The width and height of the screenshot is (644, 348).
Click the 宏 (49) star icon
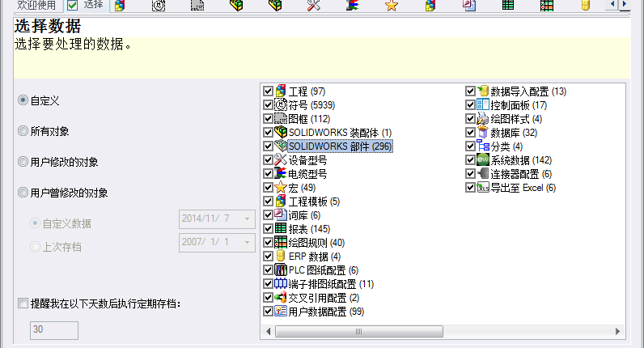[281, 187]
